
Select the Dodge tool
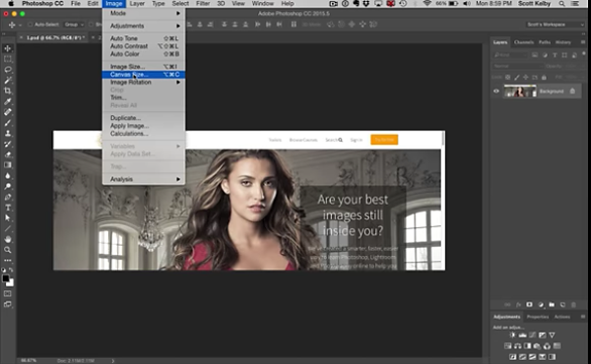point(8,186)
